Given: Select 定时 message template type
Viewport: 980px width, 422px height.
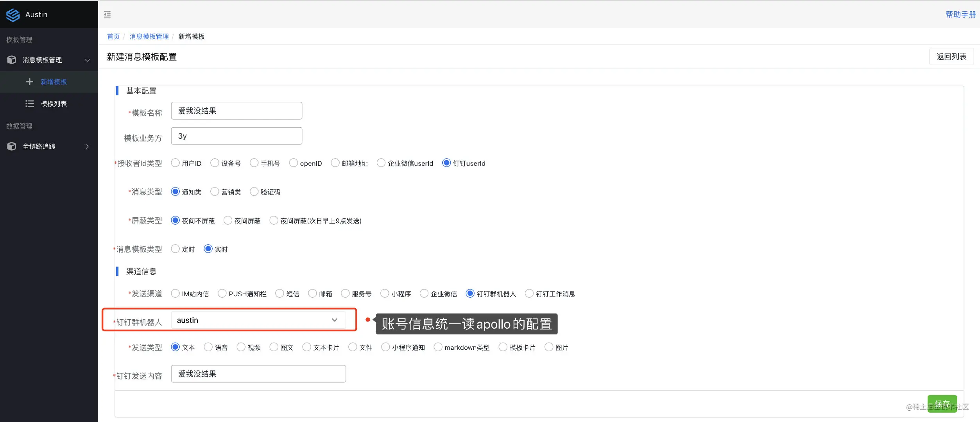Looking at the screenshot, I should point(176,249).
